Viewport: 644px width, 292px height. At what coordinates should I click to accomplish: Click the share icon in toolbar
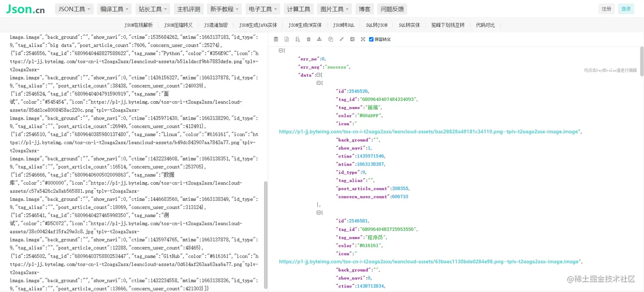click(x=352, y=39)
